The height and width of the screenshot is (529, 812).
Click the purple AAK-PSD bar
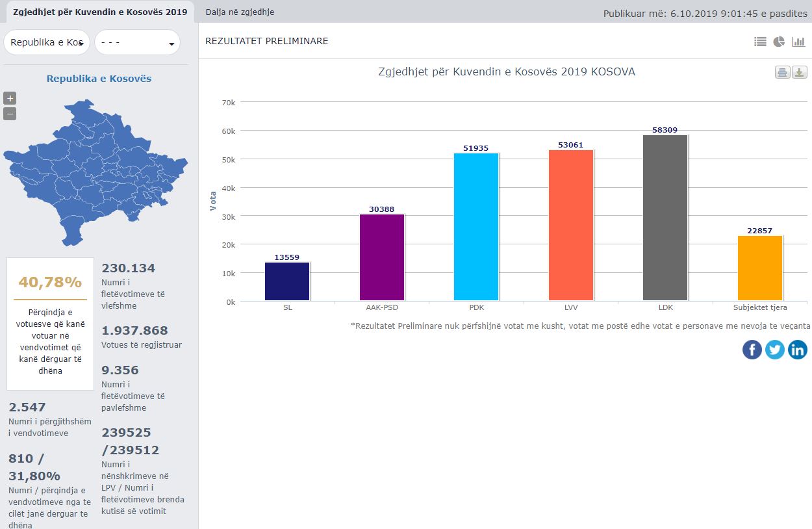pyautogui.click(x=381, y=257)
